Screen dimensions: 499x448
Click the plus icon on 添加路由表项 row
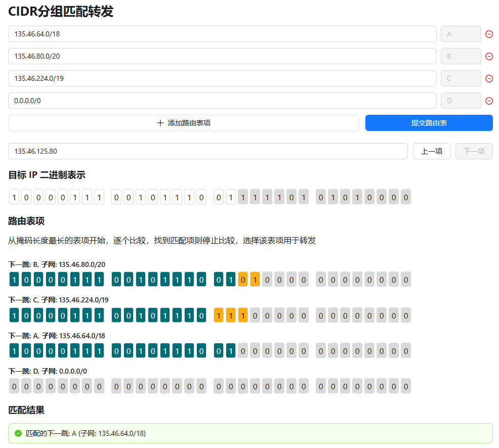160,123
